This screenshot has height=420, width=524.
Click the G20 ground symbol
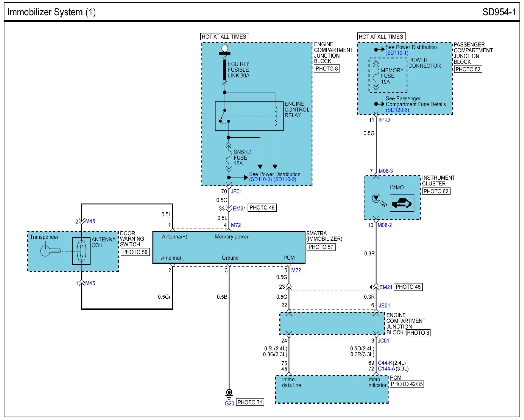tap(229, 394)
